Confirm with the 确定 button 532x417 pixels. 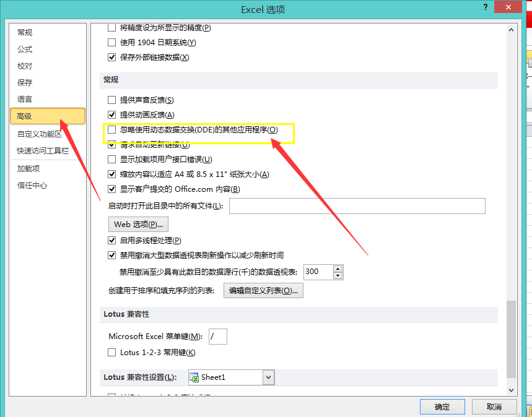(x=442, y=407)
